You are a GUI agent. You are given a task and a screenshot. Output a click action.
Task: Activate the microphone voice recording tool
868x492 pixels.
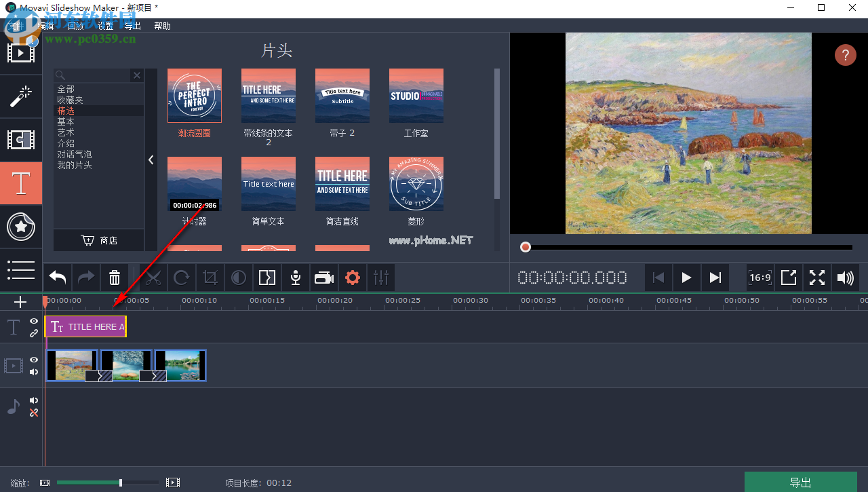(x=295, y=278)
